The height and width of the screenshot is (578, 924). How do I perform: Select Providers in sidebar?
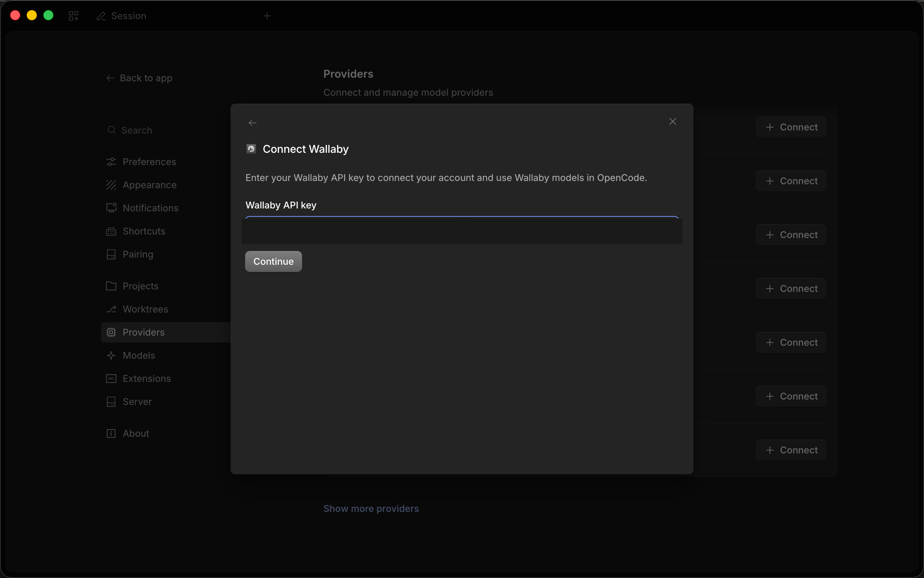(x=166, y=332)
